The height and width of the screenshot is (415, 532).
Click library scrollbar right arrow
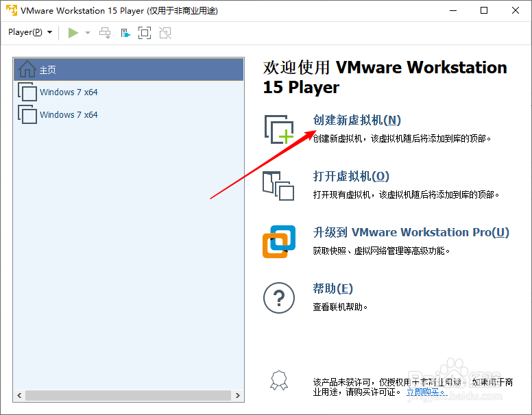tap(237, 395)
